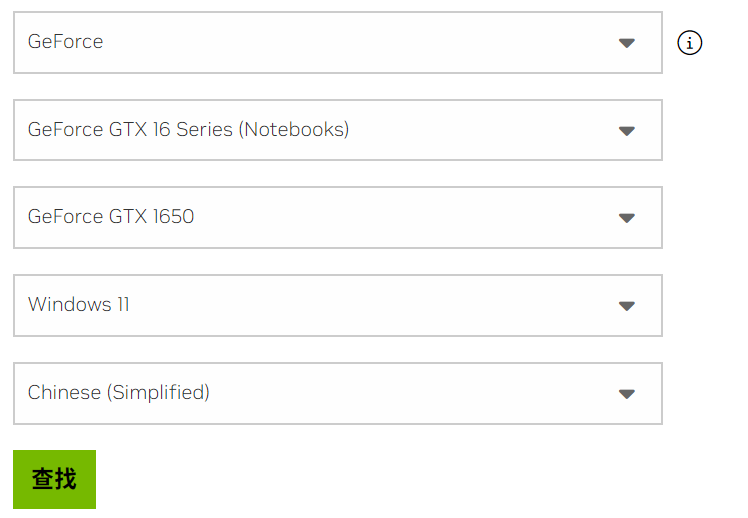Choose a different operating system from the fourth selector
The width and height of the screenshot is (748, 518).
pos(337,305)
